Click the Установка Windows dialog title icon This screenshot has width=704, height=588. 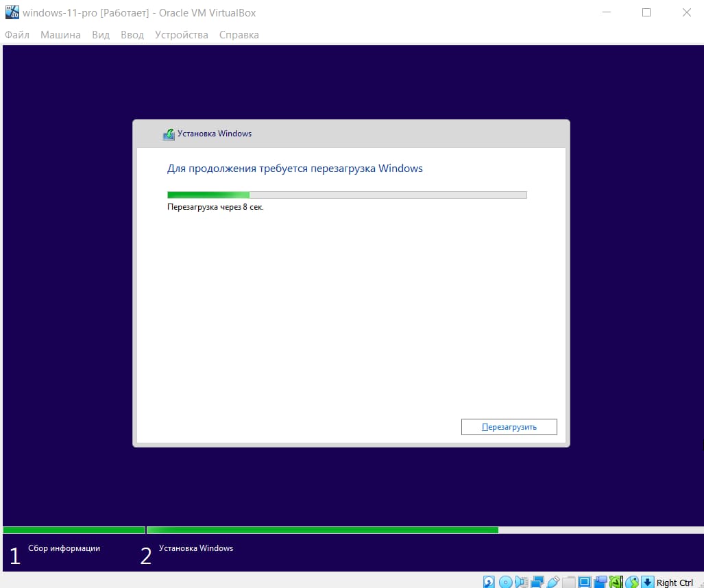[x=169, y=134]
